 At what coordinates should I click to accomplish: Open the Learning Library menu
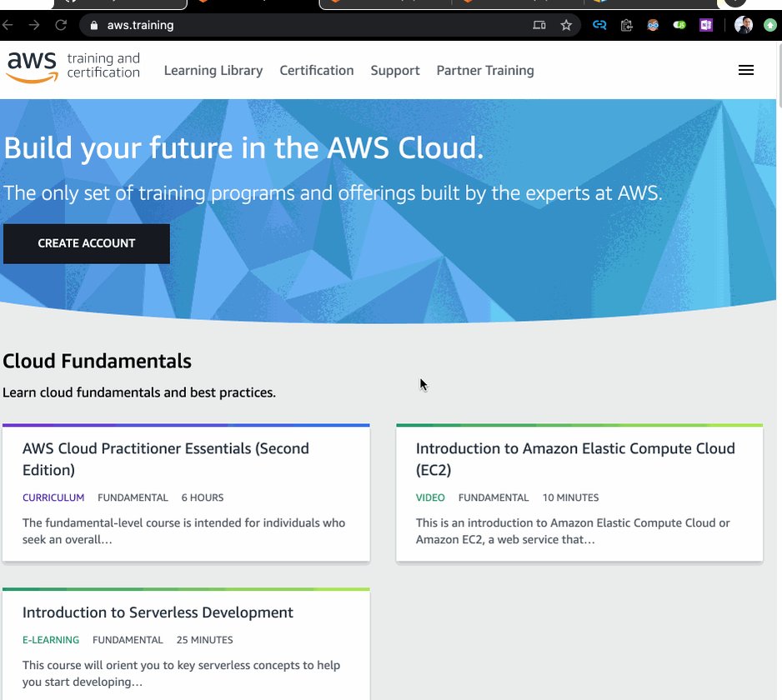(x=213, y=70)
